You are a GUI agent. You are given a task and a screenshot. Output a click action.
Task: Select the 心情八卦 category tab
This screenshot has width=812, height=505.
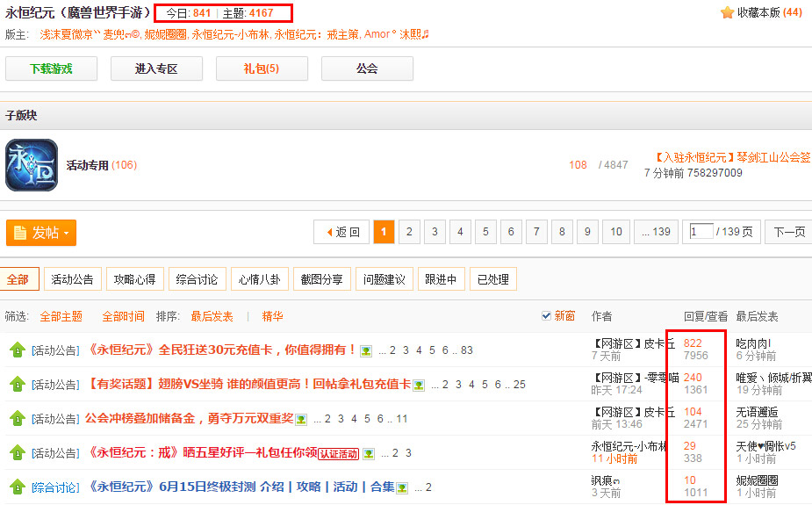(x=260, y=279)
